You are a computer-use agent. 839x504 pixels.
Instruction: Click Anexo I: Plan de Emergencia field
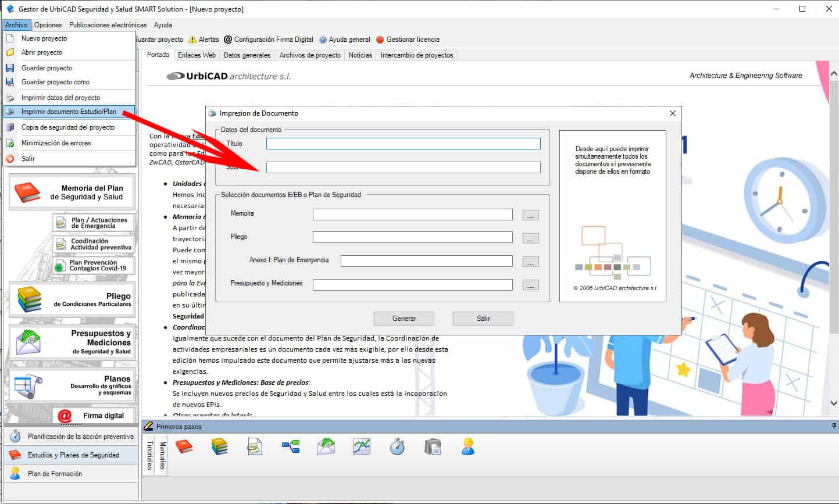pos(427,261)
